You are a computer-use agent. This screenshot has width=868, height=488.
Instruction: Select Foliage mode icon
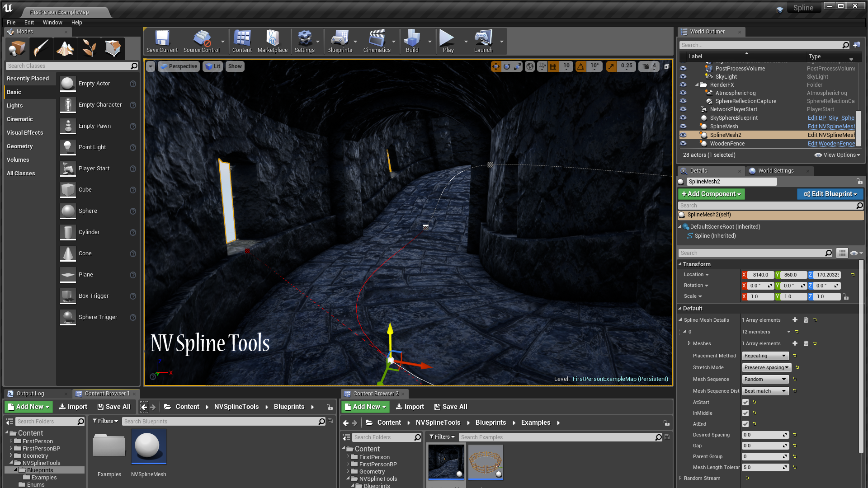click(x=89, y=48)
